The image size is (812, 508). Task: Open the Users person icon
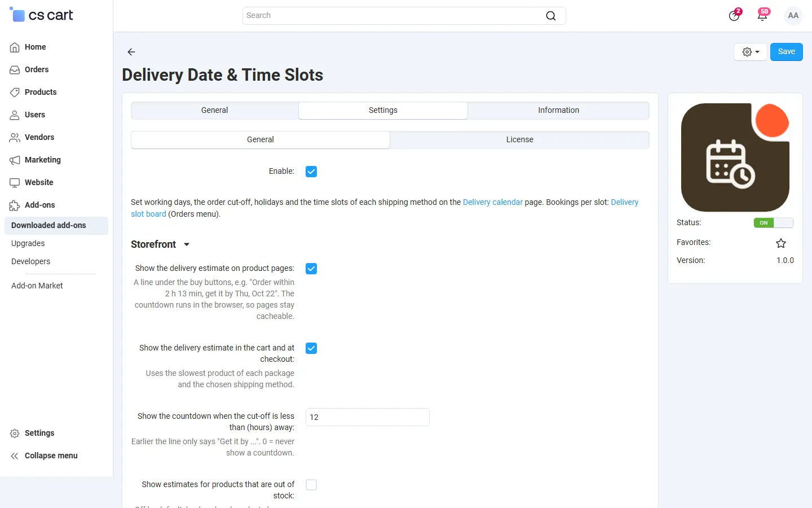point(15,115)
